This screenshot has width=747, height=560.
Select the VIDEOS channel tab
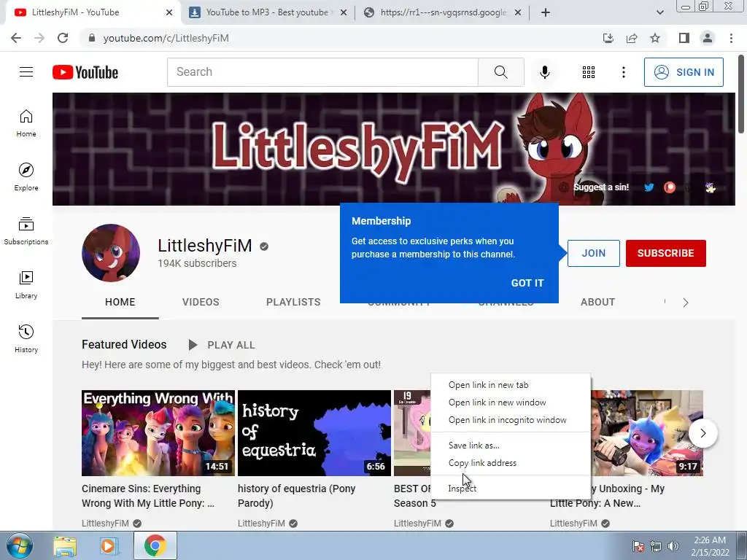[201, 302]
